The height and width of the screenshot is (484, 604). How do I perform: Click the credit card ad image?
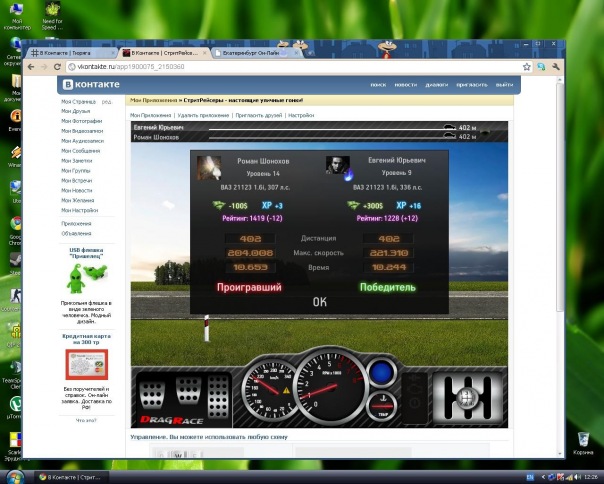tap(87, 364)
